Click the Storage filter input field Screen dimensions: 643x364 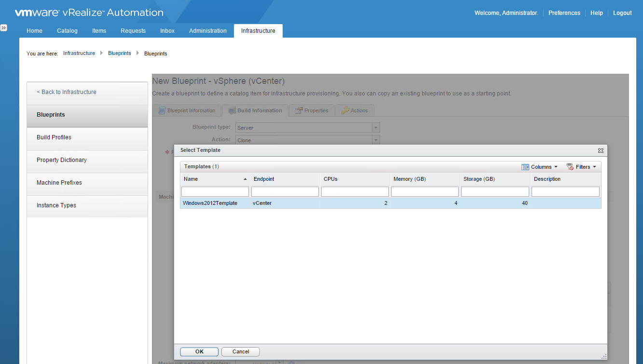point(495,192)
